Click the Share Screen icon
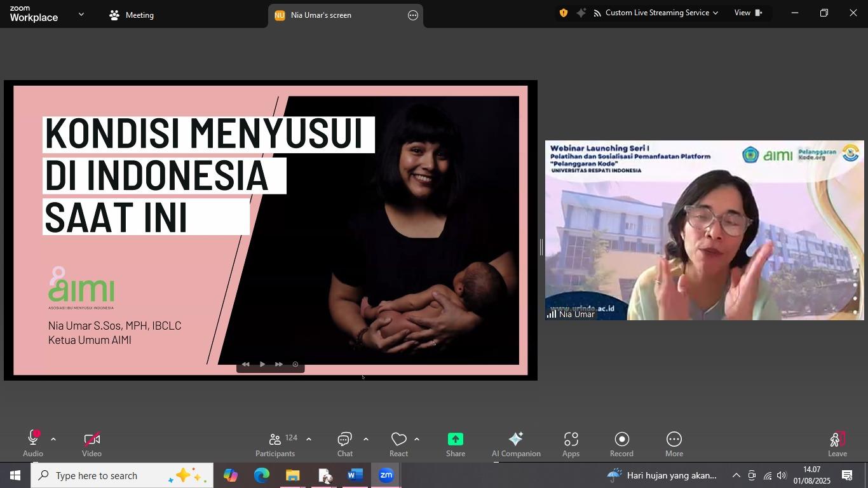The width and height of the screenshot is (868, 488). pyautogui.click(x=455, y=443)
